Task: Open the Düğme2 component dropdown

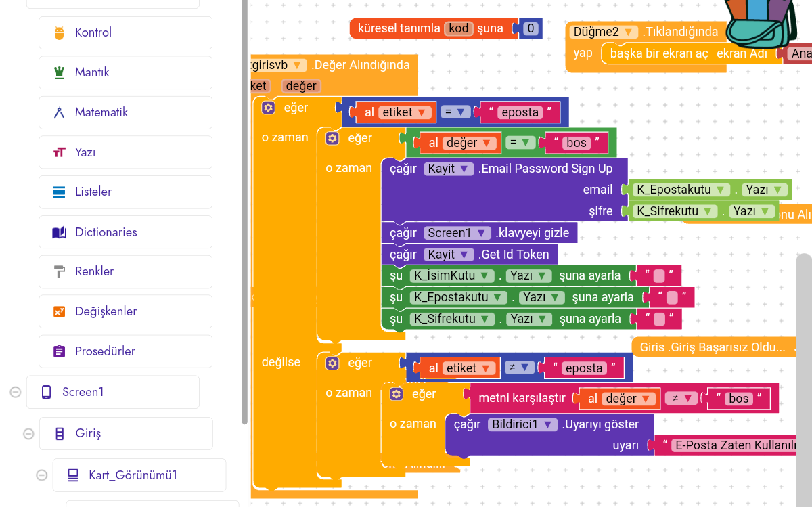Action: coord(630,32)
